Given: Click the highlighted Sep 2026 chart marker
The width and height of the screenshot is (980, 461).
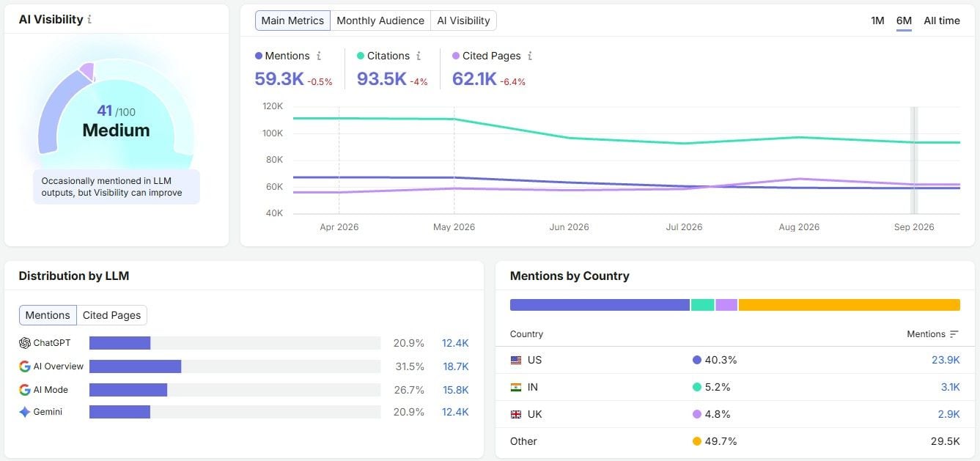Looking at the screenshot, I should [x=913, y=160].
